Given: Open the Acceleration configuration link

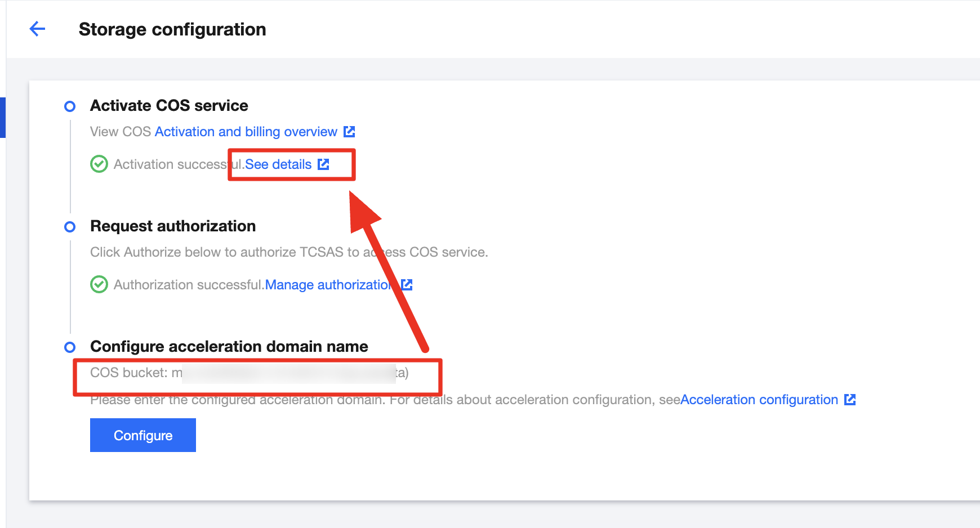Looking at the screenshot, I should tap(759, 400).
